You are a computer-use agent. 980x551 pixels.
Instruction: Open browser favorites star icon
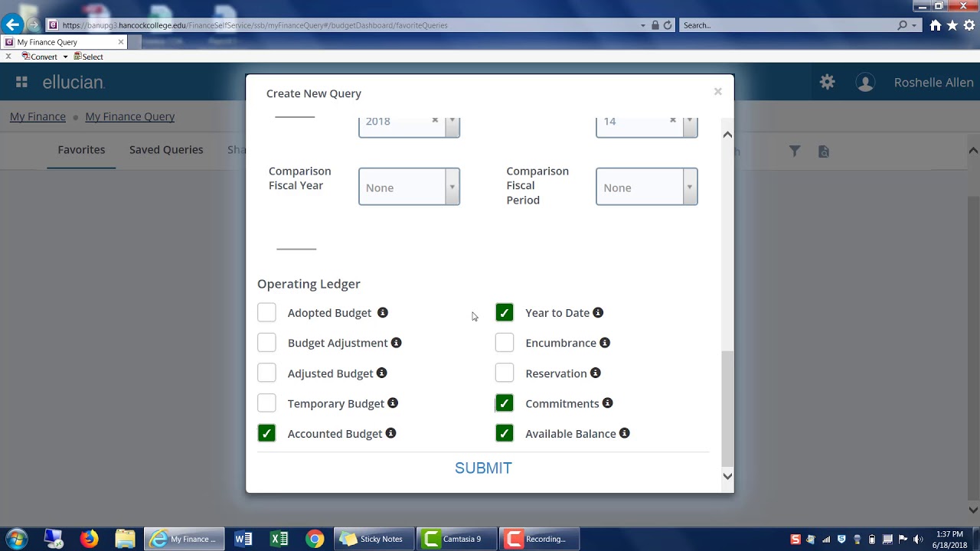point(952,25)
